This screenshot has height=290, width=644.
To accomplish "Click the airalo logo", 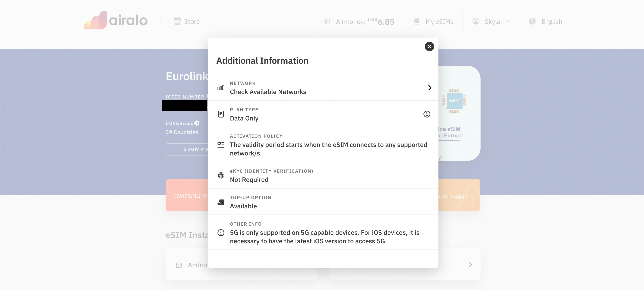I will point(116,20).
